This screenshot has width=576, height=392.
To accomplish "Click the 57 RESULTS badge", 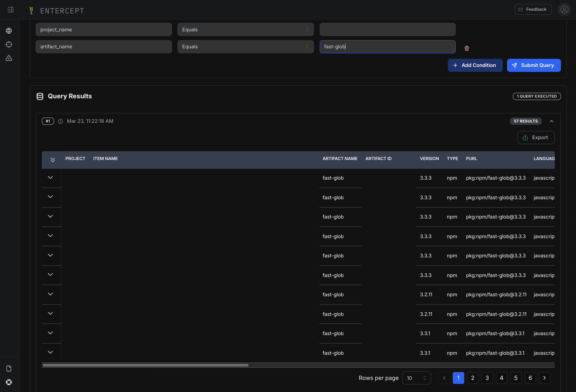I will tap(526, 121).
